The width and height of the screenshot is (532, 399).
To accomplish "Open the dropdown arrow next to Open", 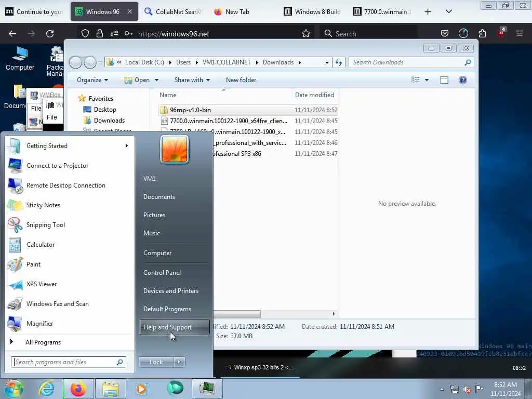I will pos(156,80).
